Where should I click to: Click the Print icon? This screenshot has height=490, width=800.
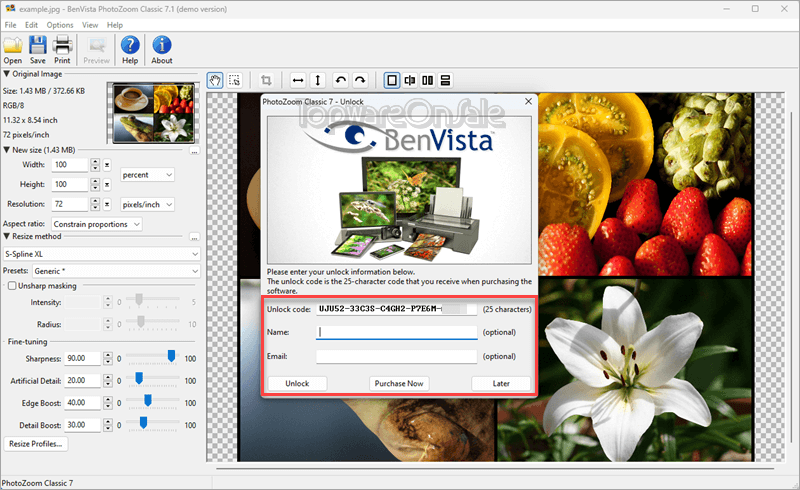point(62,45)
